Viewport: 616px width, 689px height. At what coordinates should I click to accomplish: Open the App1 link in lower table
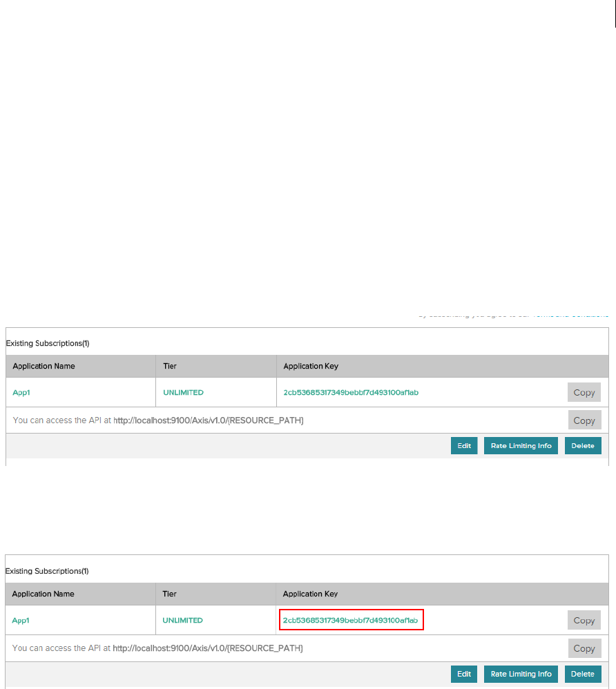click(21, 621)
